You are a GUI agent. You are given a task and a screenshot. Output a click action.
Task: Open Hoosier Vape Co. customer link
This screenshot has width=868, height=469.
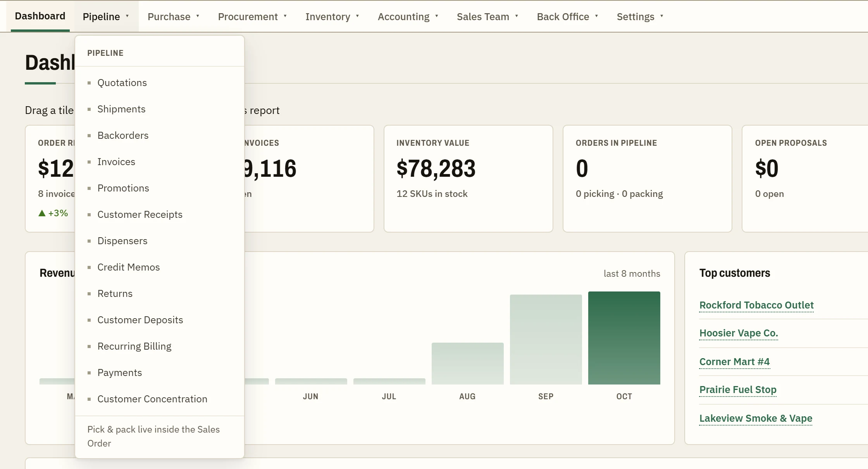(x=739, y=333)
